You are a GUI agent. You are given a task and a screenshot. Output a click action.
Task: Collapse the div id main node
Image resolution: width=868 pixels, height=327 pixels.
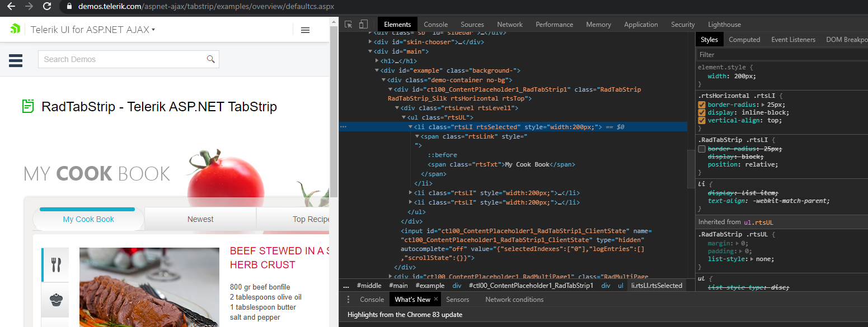(x=370, y=51)
